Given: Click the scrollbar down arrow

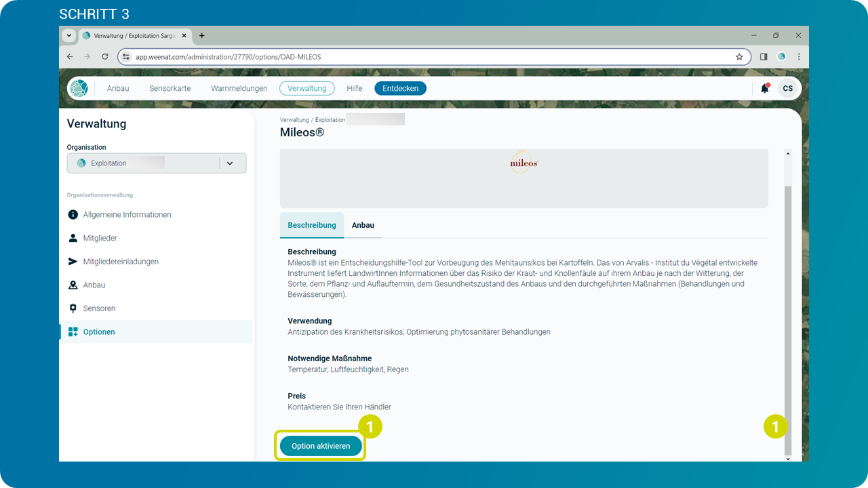Looking at the screenshot, I should 787,459.
